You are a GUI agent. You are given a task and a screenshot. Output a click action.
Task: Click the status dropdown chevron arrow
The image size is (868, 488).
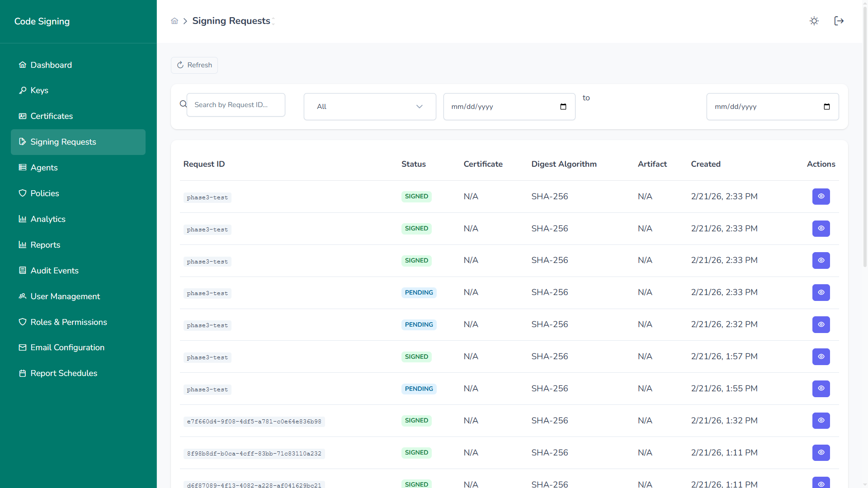coord(419,107)
